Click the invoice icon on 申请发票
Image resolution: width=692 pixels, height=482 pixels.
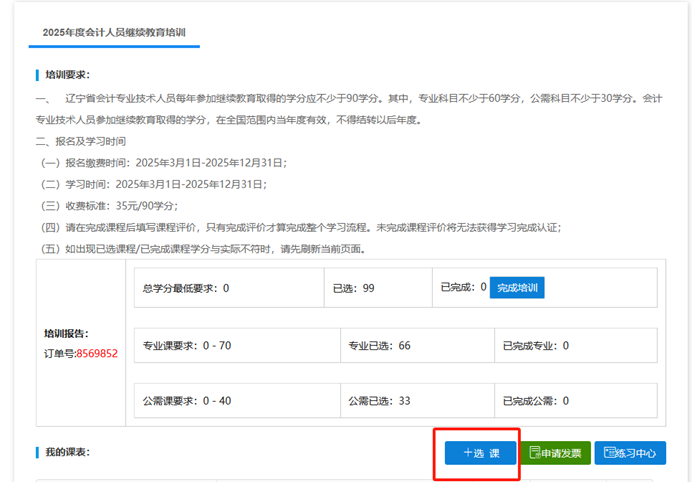coord(535,453)
